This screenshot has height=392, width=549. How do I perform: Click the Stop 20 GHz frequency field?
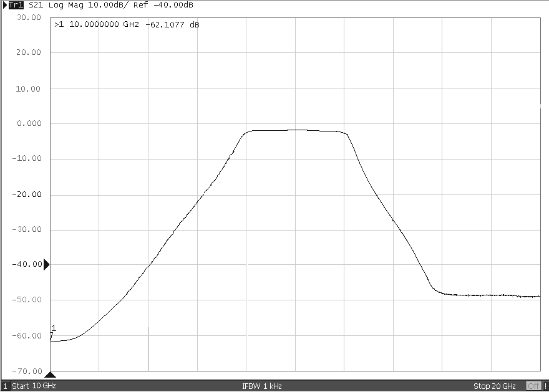coord(494,386)
